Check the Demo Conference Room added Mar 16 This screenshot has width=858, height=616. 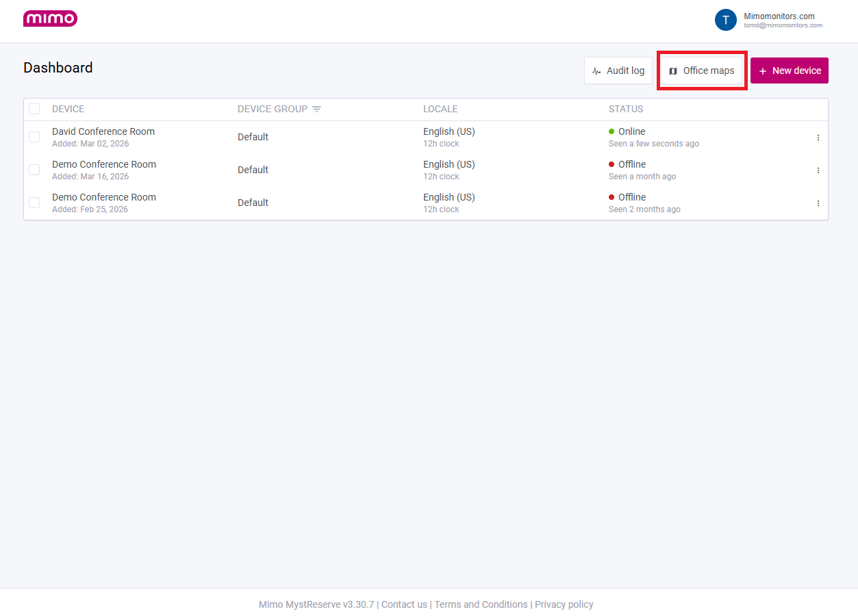coord(34,170)
